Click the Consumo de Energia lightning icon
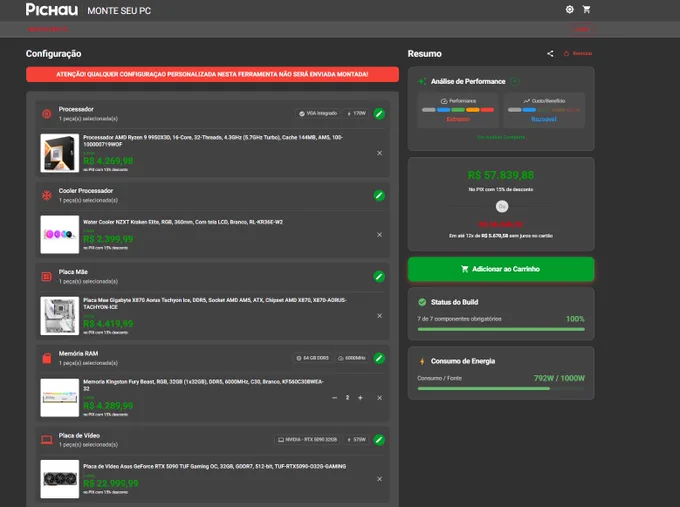680x507 pixels. coord(422,361)
